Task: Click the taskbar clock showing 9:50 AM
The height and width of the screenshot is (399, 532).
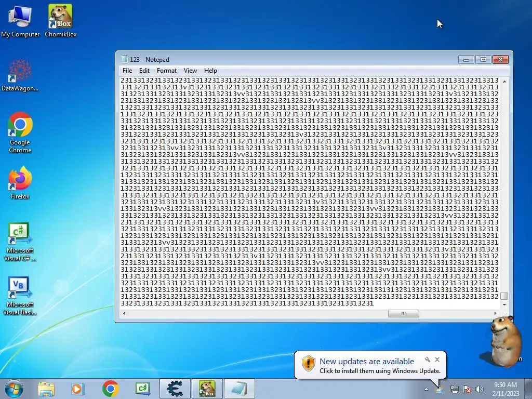Action: click(506, 389)
